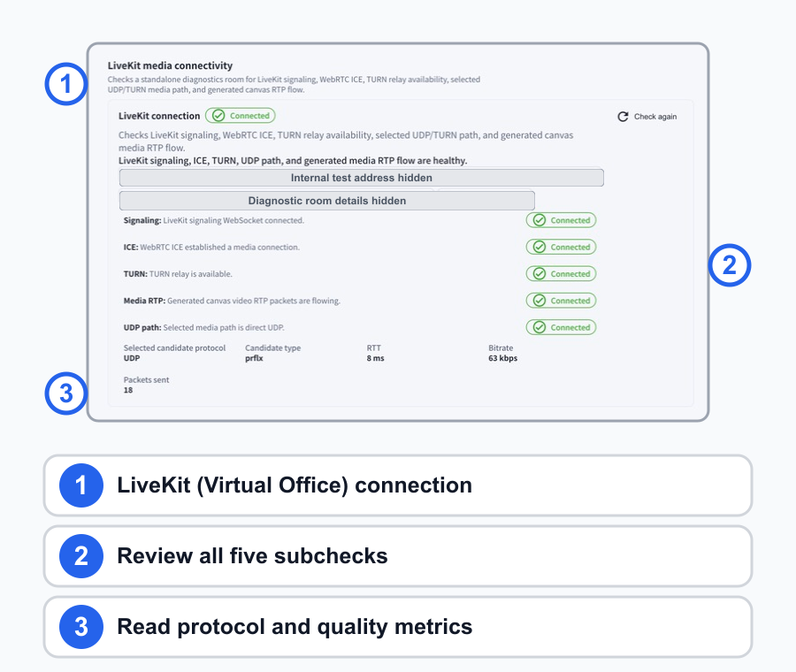Click 'Selected media path is direct UDP.'
The image size is (796, 672).
tap(224, 328)
